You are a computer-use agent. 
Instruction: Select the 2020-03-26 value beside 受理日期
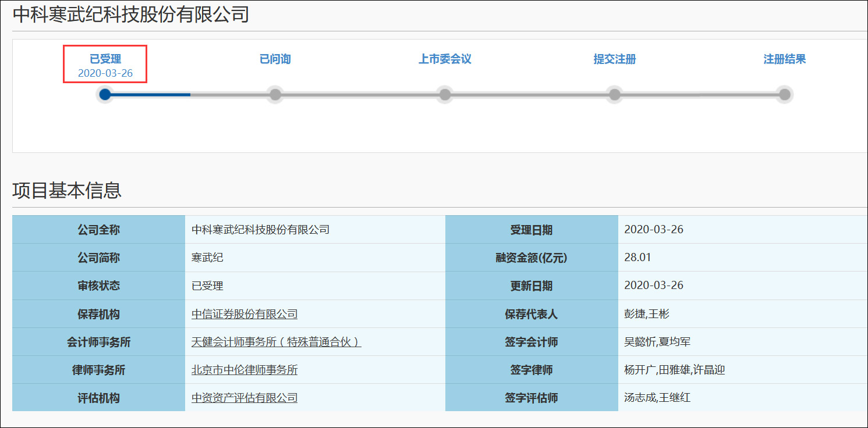[x=743, y=230]
